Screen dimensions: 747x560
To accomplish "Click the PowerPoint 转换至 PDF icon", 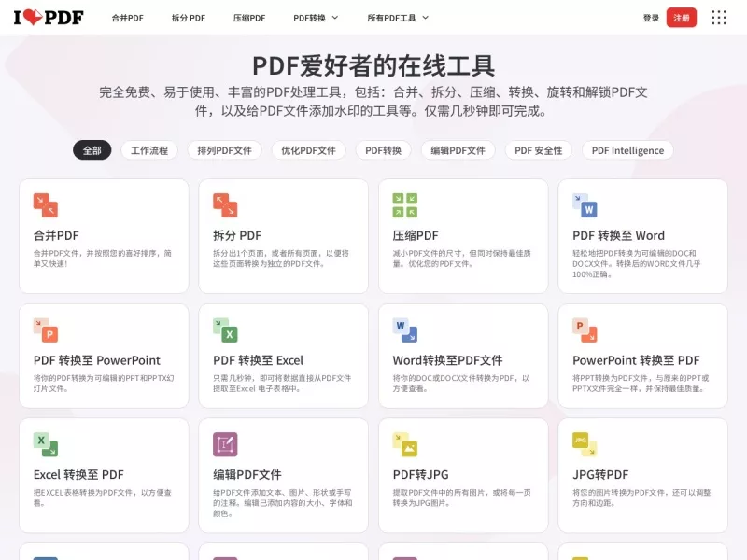I will (585, 330).
